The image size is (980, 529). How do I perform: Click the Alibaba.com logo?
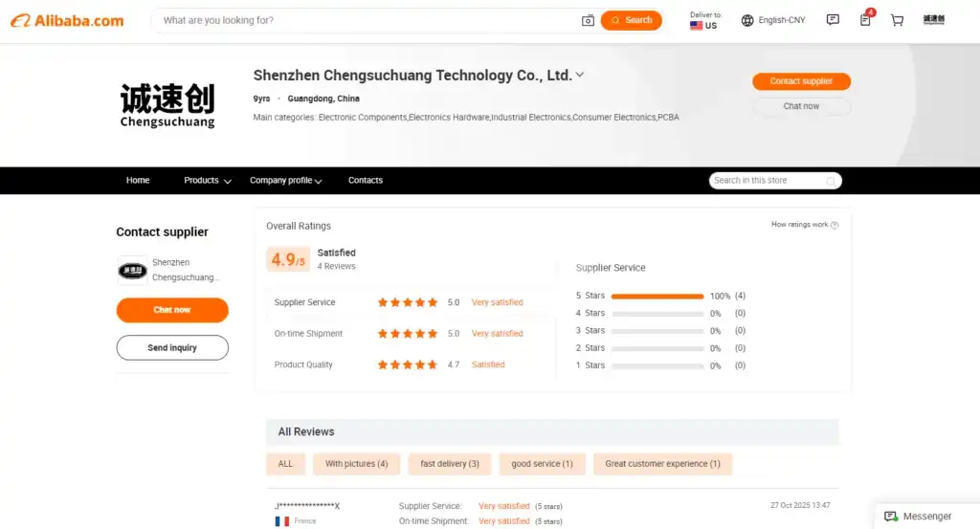point(67,20)
